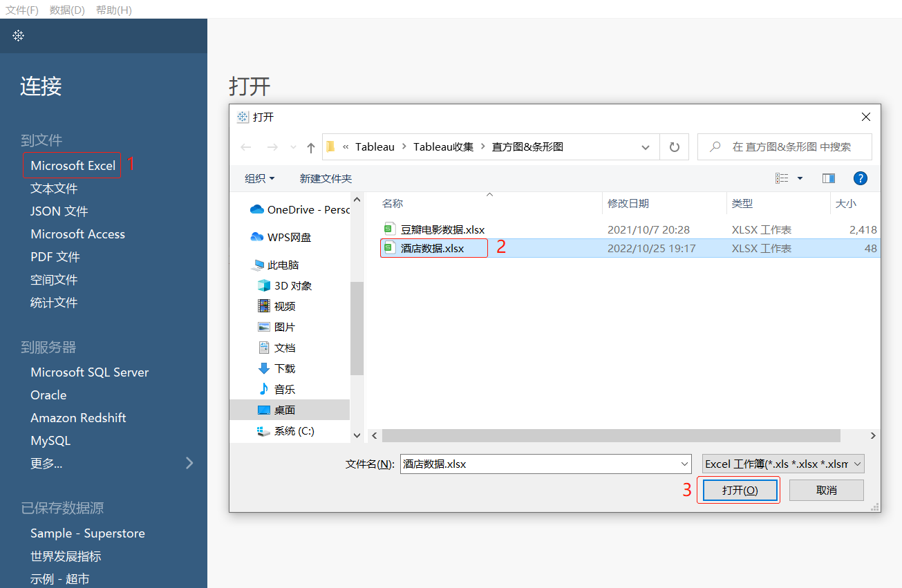Screen dimensions: 902x588
Task: Connect to Microsoft SQL Server
Action: (x=90, y=372)
